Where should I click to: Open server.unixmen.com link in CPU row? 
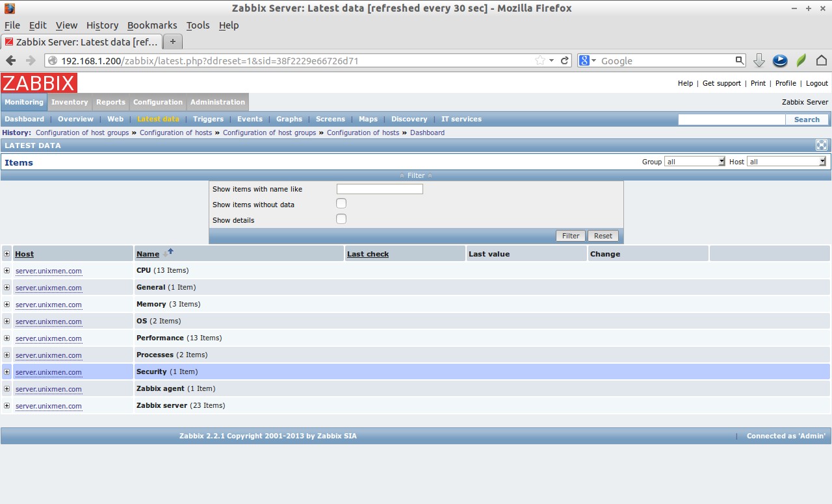(49, 271)
